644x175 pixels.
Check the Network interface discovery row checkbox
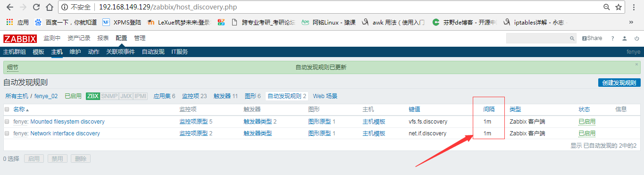click(7, 133)
